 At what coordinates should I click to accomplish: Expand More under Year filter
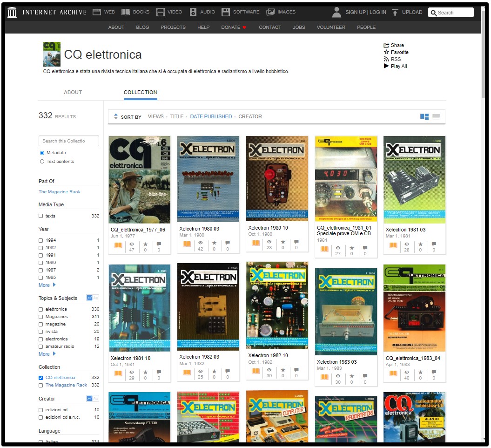(47, 285)
